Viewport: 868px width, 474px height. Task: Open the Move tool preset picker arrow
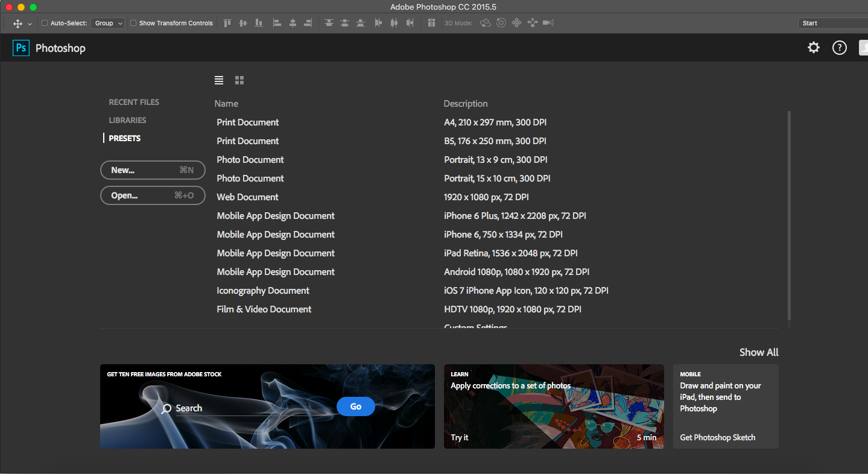coord(30,24)
